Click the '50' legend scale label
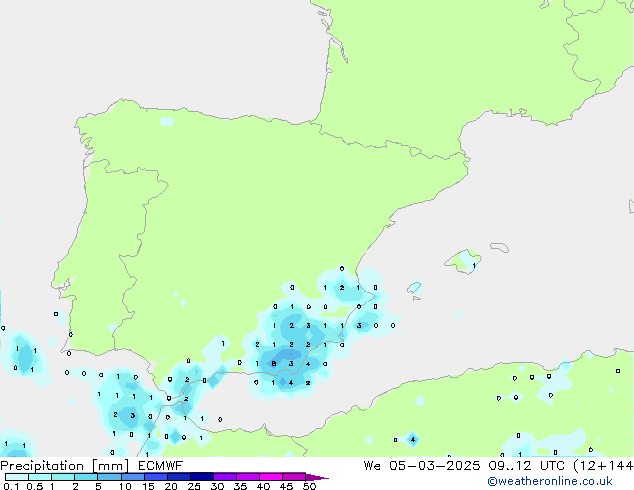The image size is (634, 490). 309,486
